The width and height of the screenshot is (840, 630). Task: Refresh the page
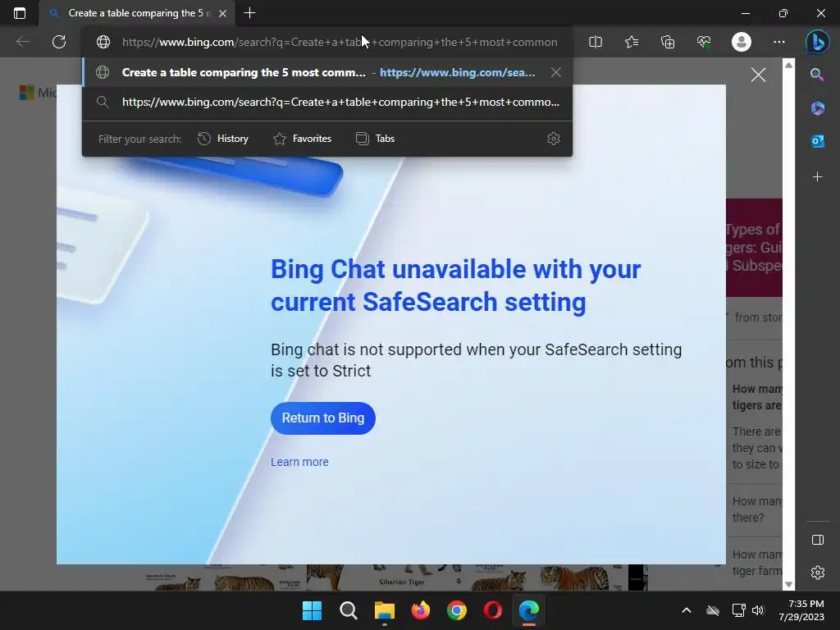click(59, 42)
